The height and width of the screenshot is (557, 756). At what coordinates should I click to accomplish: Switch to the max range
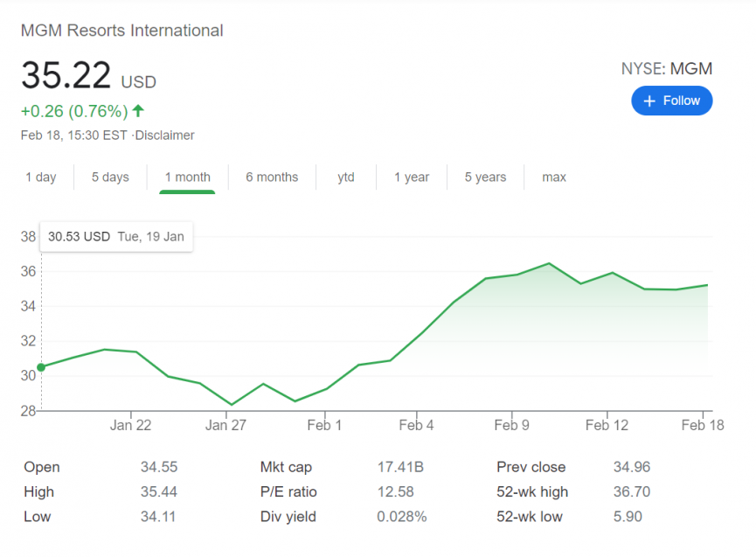[x=554, y=177]
